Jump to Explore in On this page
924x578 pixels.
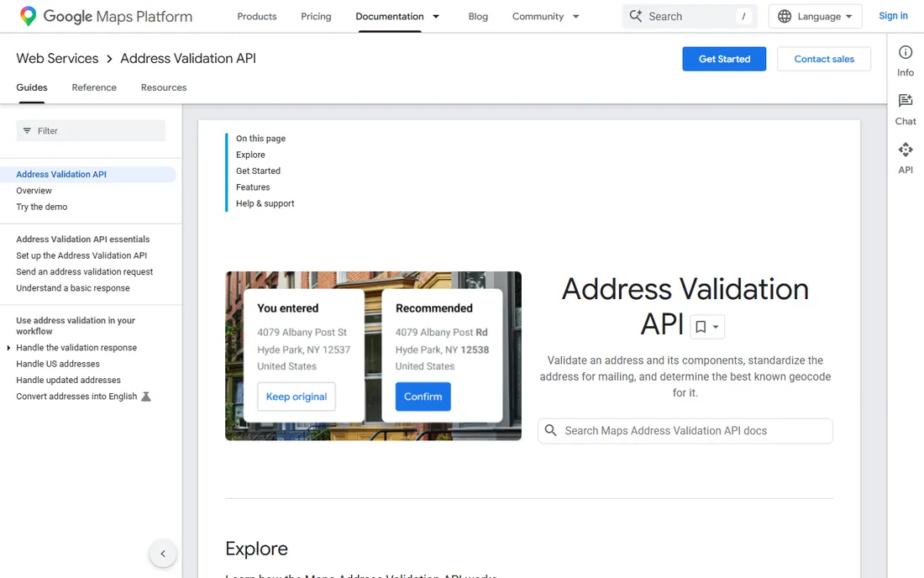(250, 155)
